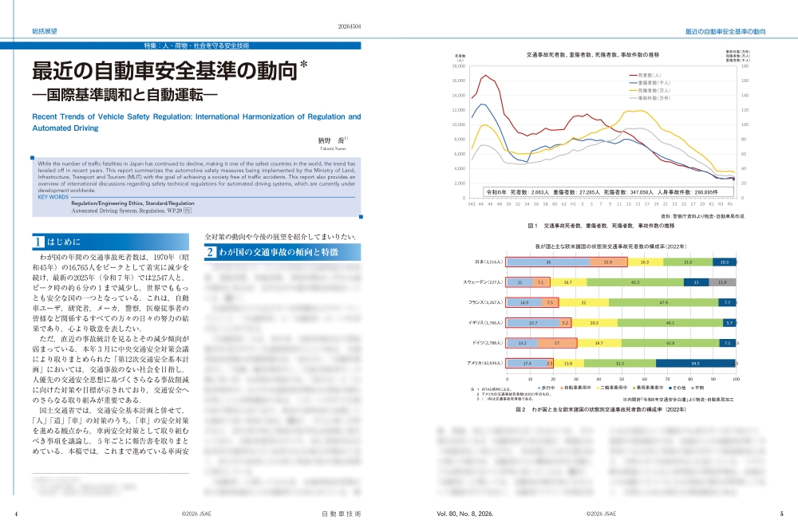Click the 18,000 left axis label
798x532 pixels.
(459, 66)
